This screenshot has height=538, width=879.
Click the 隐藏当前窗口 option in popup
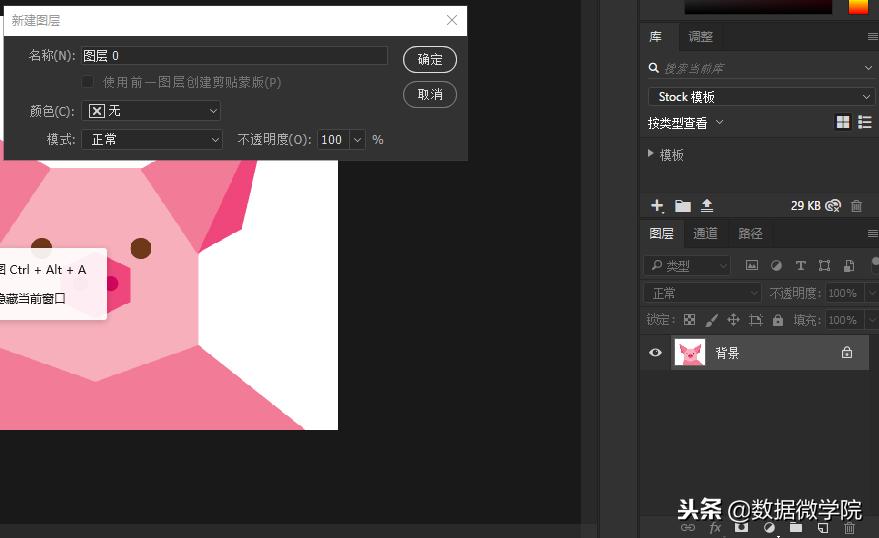[33, 298]
